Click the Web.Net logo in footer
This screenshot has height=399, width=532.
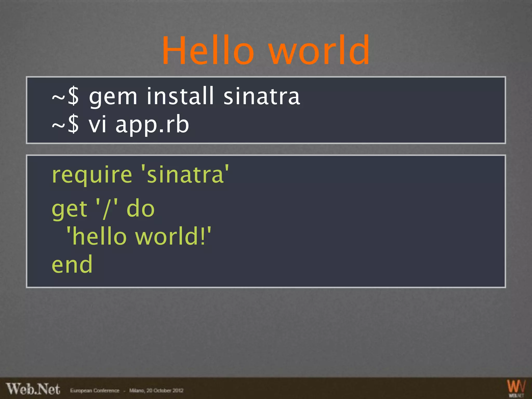pyautogui.click(x=33, y=389)
